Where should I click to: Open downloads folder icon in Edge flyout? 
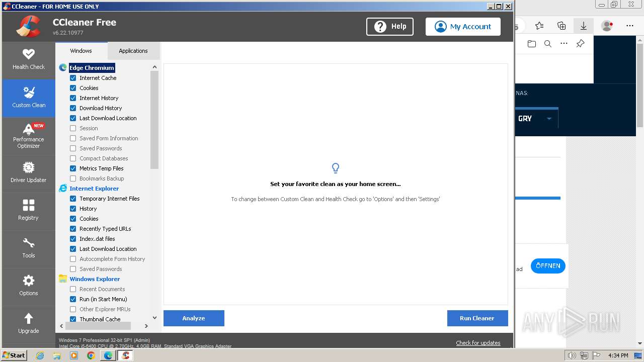click(x=532, y=44)
